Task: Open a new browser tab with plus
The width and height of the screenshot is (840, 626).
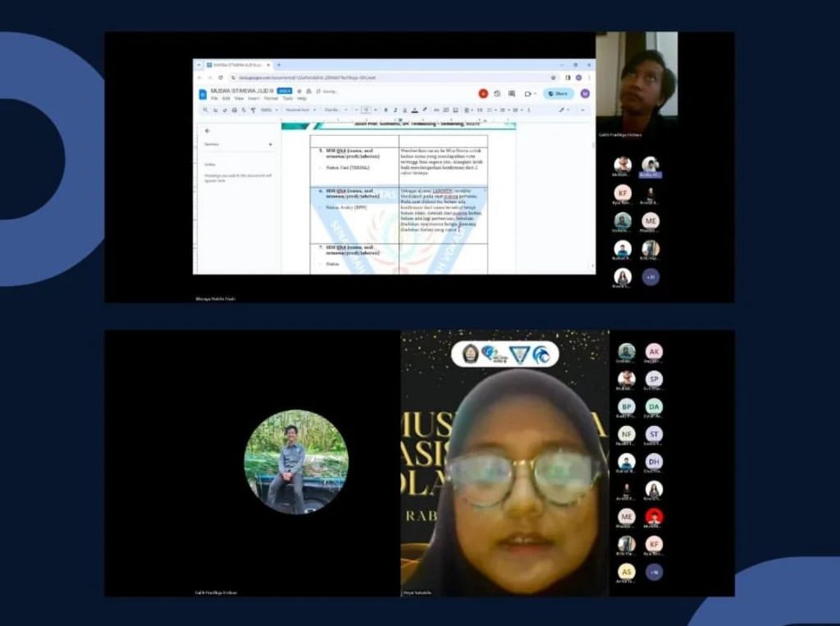Action: [x=279, y=65]
